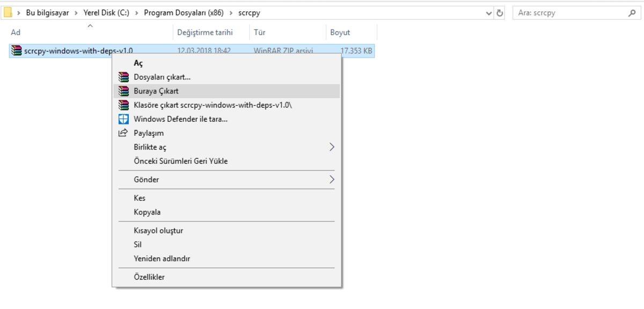644x309 pixels.
Task: Click the Windows Defender shield icon
Action: 123,119
